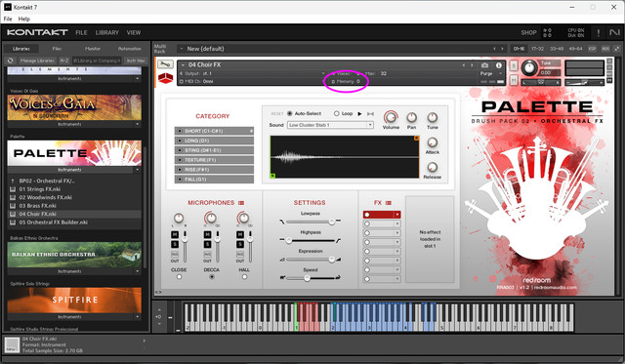Open the Help menu
This screenshot has height=364, width=625.
point(23,19)
